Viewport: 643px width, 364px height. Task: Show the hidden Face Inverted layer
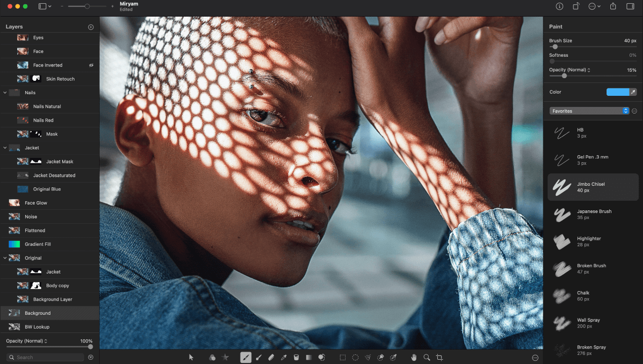[x=91, y=65]
